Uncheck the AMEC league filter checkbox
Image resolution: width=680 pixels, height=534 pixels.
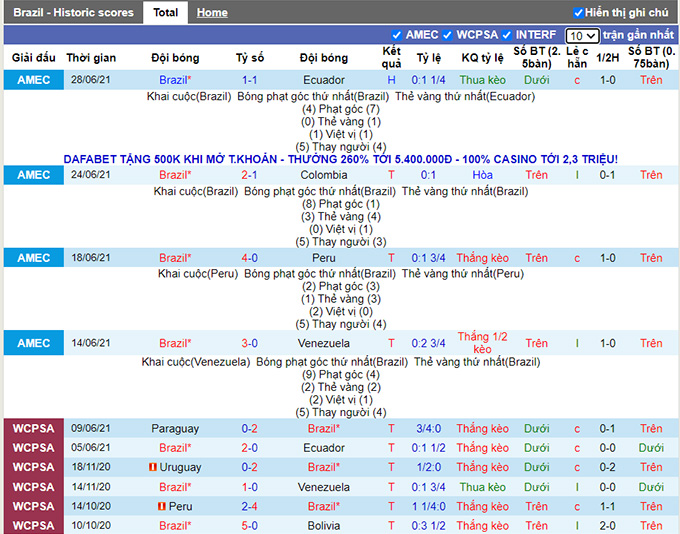[x=397, y=35]
